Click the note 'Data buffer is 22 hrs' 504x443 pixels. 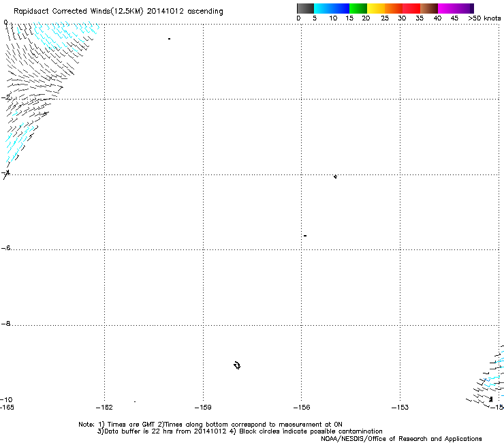tap(139, 431)
